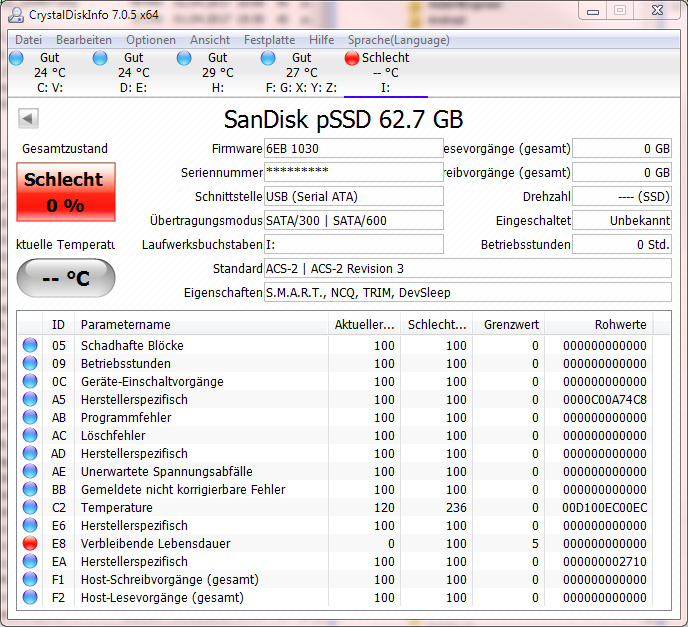Viewport: 688px width, 627px height.
Task: Go to previous disk with left arrow
Action: 29,118
